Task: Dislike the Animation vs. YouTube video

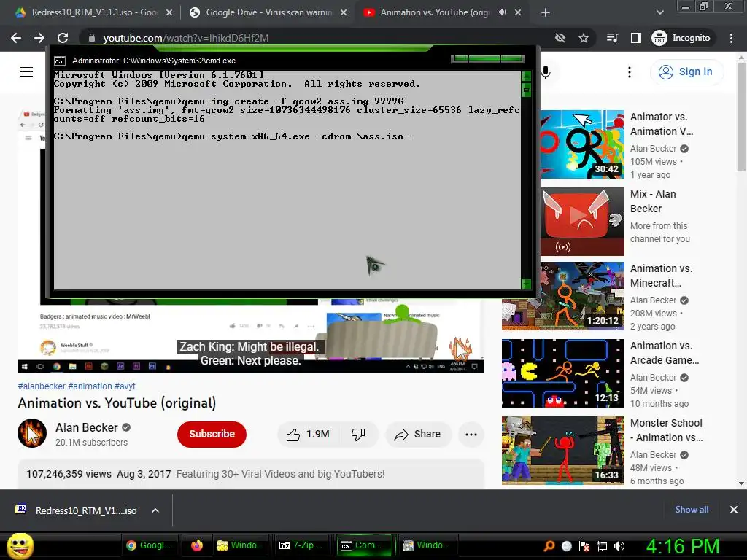Action: tap(358, 435)
